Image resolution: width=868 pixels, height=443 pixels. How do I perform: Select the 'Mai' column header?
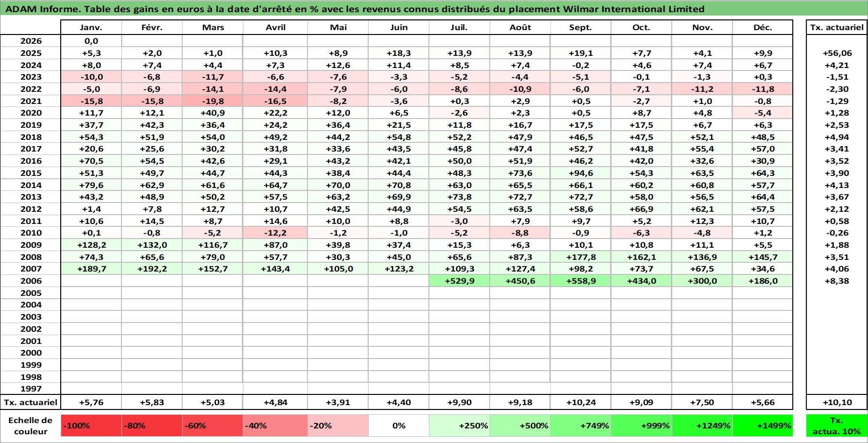point(338,28)
